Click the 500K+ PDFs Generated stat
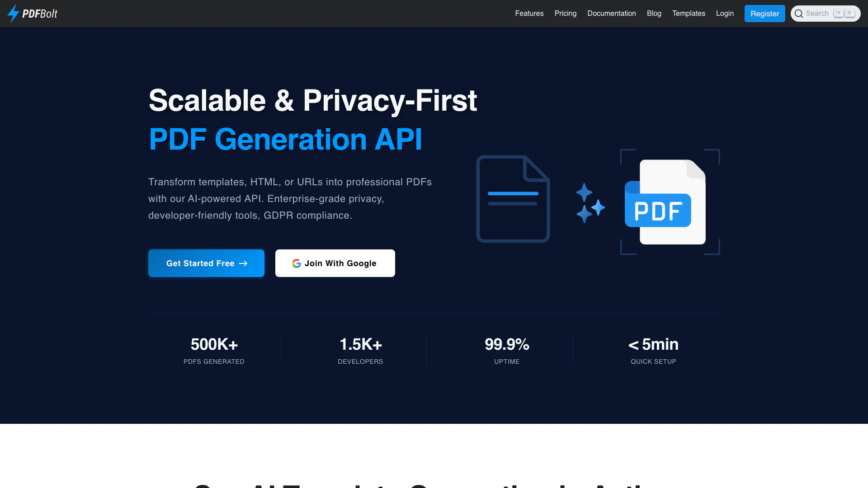The height and width of the screenshot is (488, 868). [x=214, y=350]
